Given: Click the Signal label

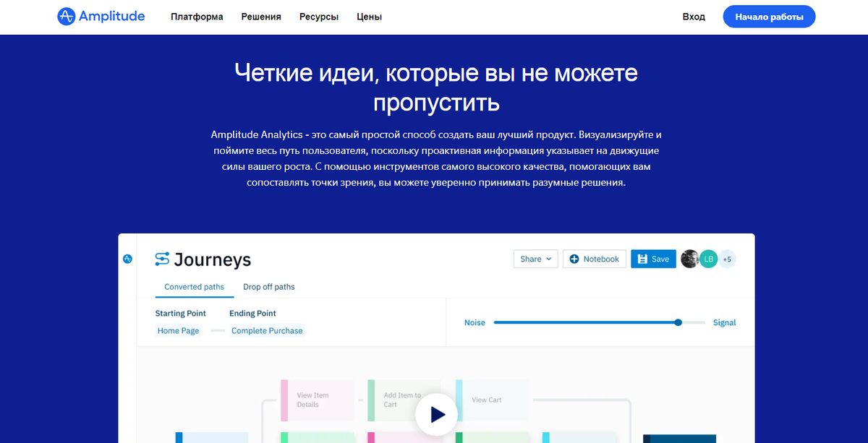Looking at the screenshot, I should (x=724, y=323).
